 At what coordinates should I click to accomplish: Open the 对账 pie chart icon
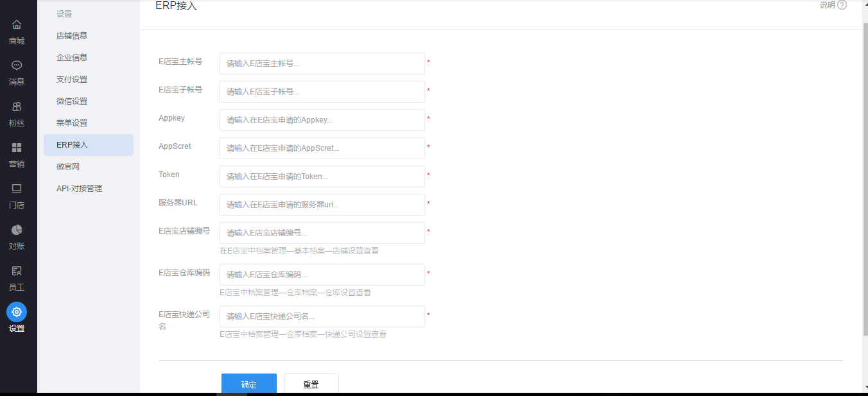17,230
